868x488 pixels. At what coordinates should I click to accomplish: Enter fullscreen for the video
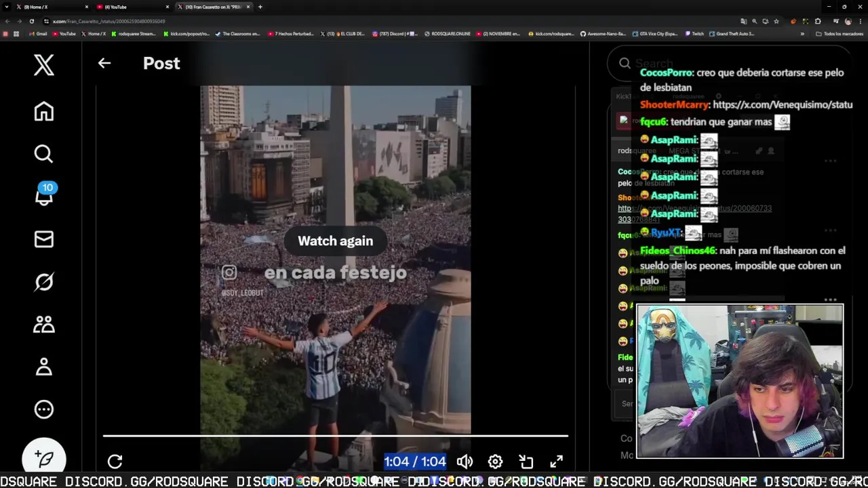click(556, 462)
